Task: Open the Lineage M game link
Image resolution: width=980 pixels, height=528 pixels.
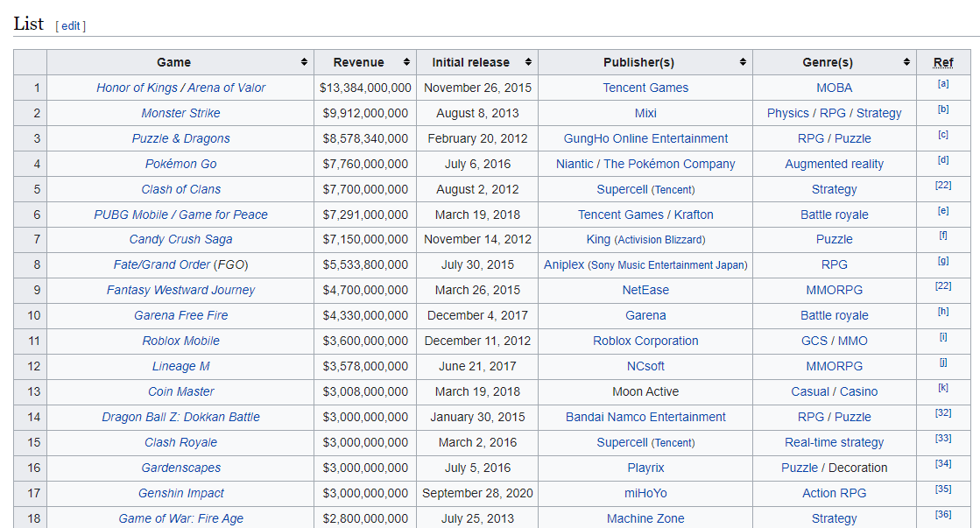Action: point(180,366)
